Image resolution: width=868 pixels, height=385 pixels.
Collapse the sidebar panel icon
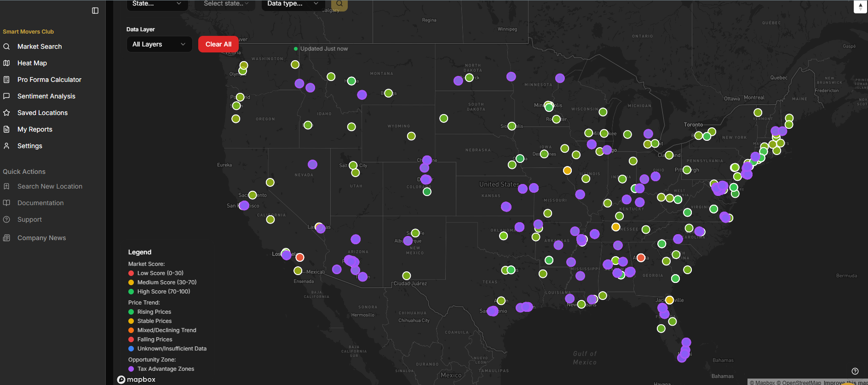(x=95, y=11)
